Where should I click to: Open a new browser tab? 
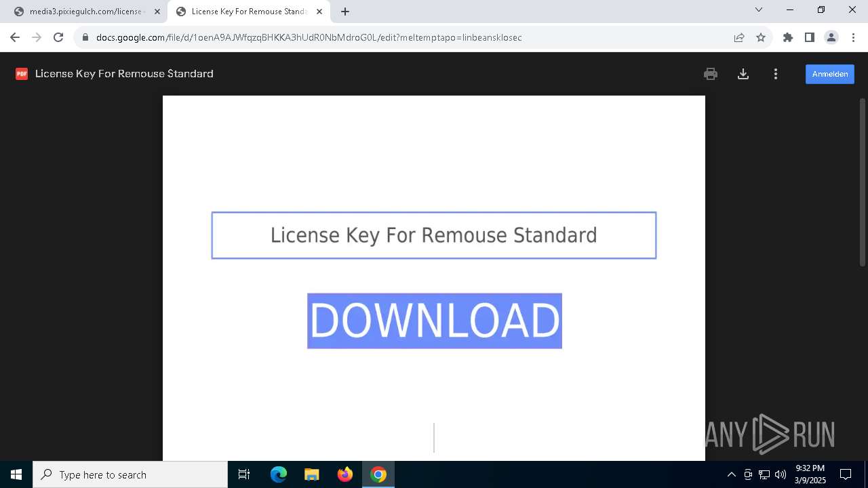pos(345,12)
